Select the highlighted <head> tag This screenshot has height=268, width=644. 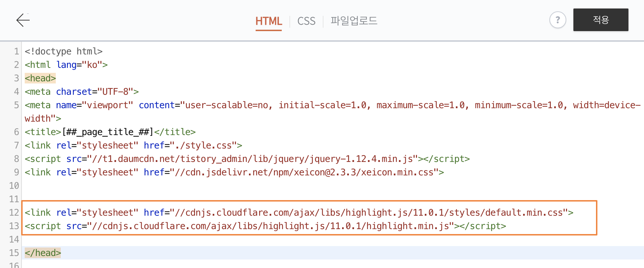[40, 78]
